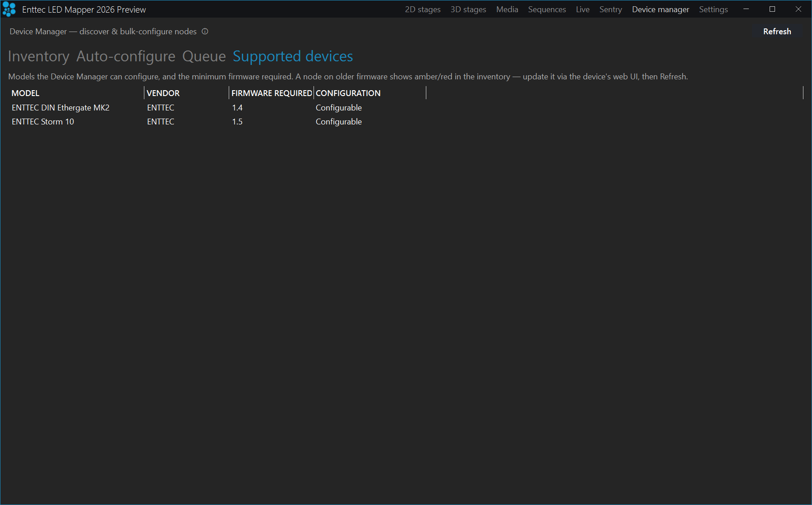Click the Refresh button

pyautogui.click(x=777, y=32)
